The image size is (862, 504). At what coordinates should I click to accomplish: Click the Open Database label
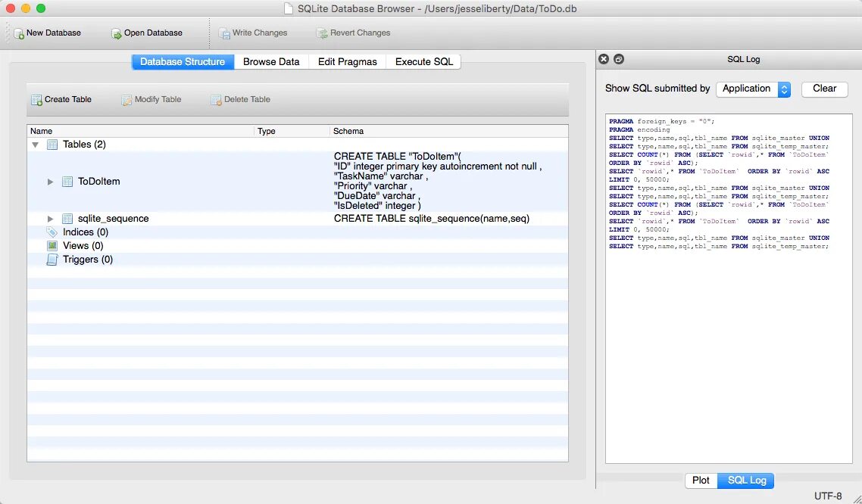(153, 33)
